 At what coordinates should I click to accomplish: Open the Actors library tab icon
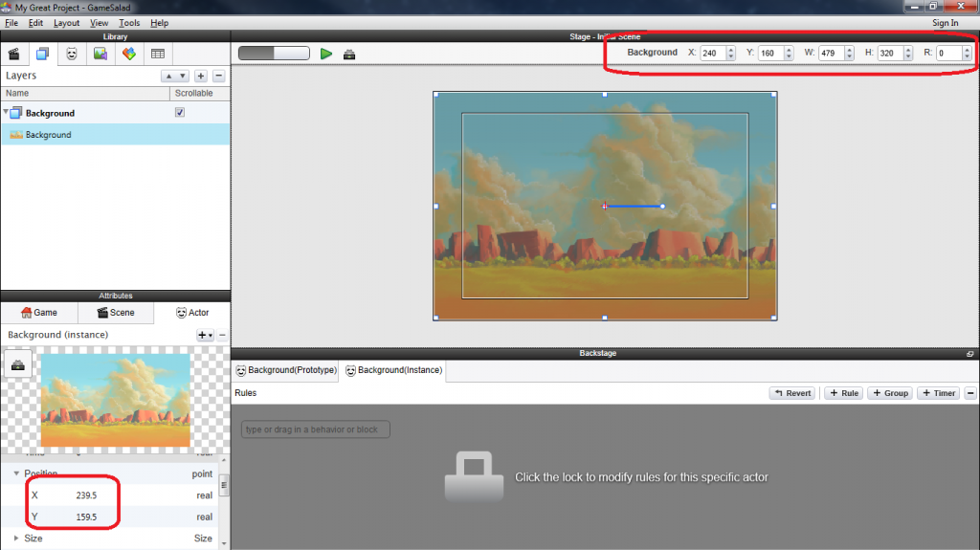[72, 54]
